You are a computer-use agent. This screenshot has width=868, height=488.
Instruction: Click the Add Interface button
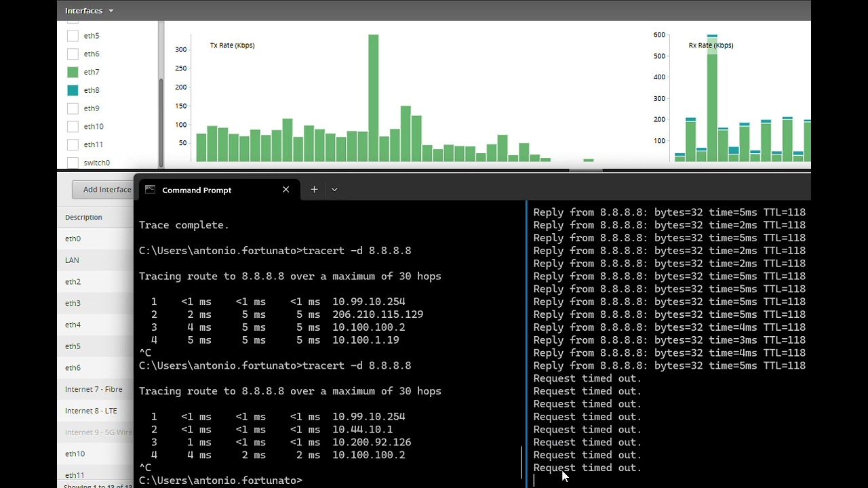103,190
